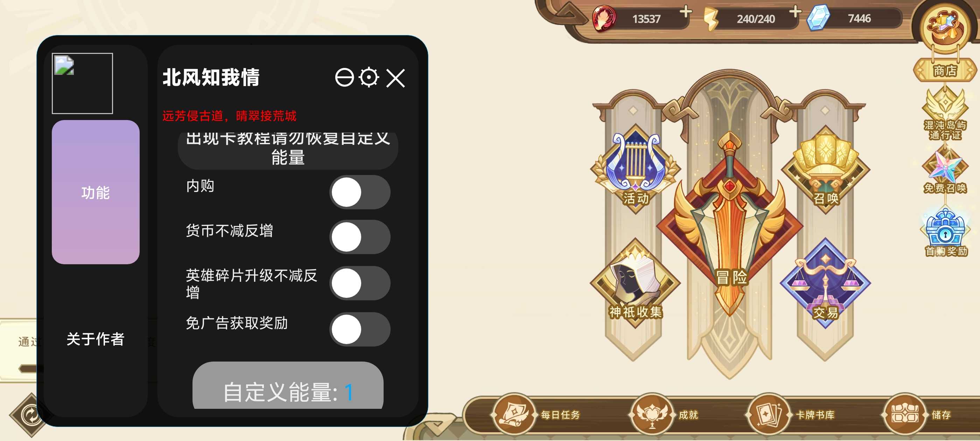
Task: Open 首购奖励 treasure chest
Action: click(945, 233)
